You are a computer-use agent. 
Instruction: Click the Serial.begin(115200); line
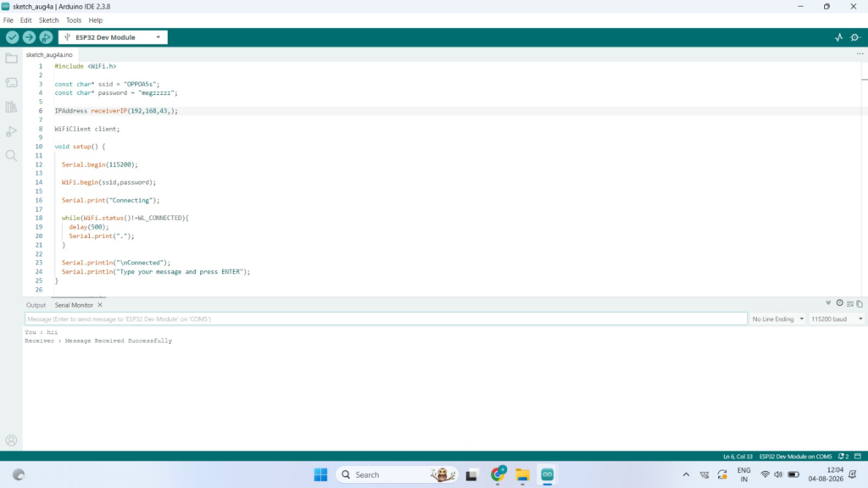coord(100,164)
